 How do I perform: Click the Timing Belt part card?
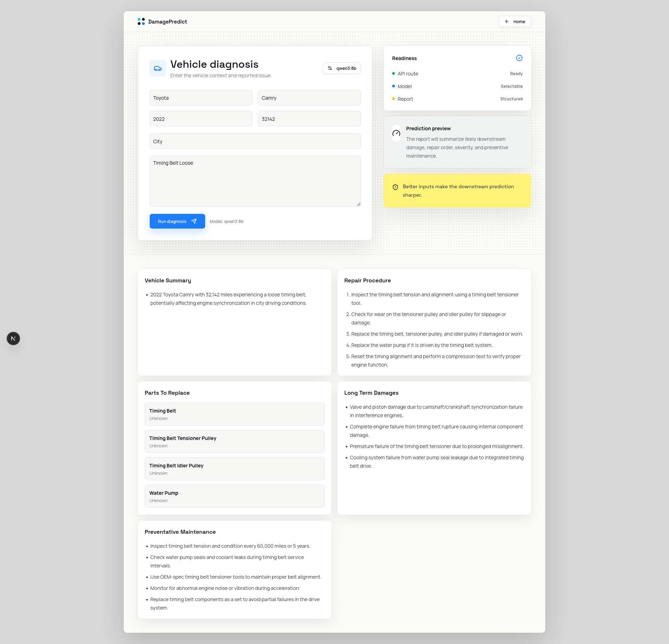coord(235,414)
